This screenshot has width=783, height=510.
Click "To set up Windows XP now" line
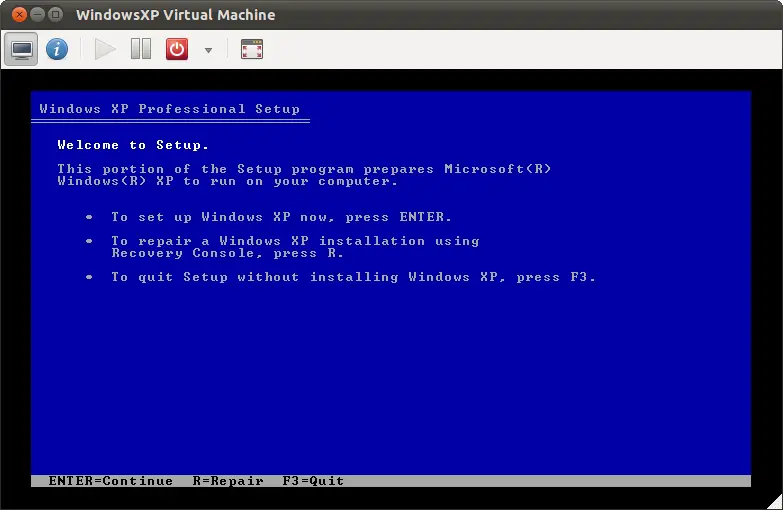tap(281, 217)
